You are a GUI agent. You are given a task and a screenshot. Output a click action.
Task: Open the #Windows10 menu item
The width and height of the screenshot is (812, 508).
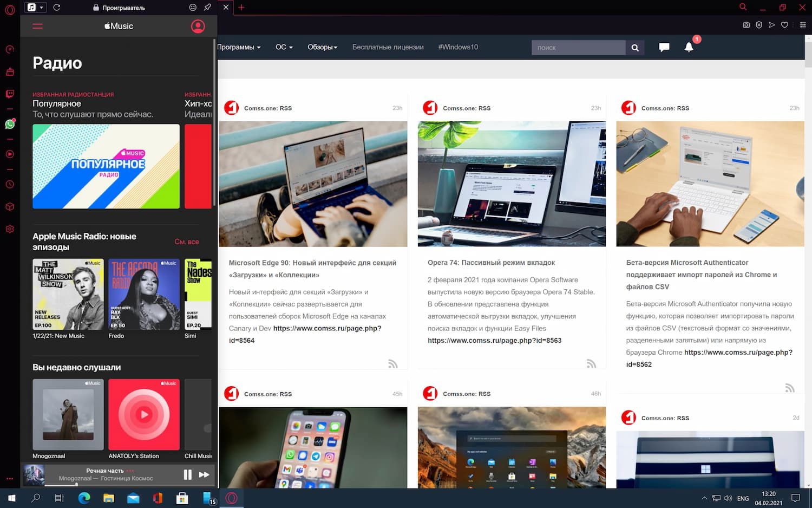pyautogui.click(x=458, y=47)
